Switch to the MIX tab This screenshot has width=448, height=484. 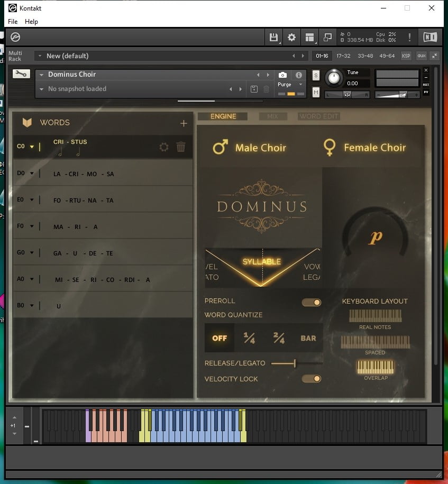(272, 116)
